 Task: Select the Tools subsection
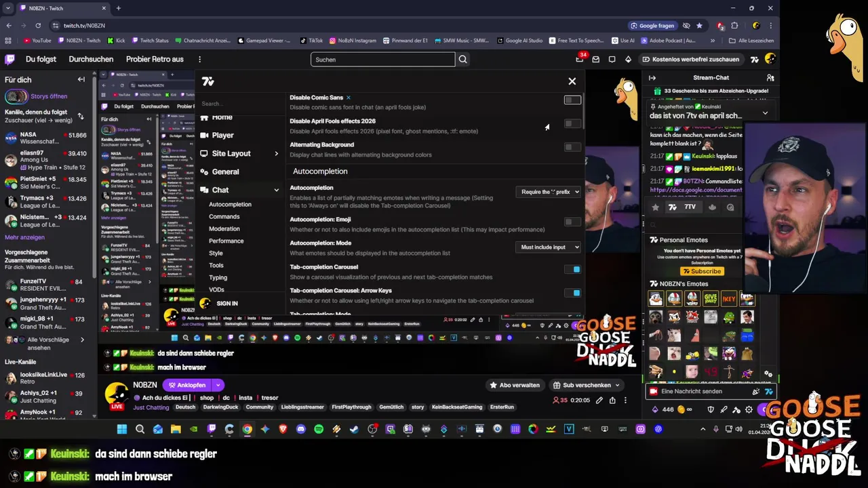tap(216, 266)
